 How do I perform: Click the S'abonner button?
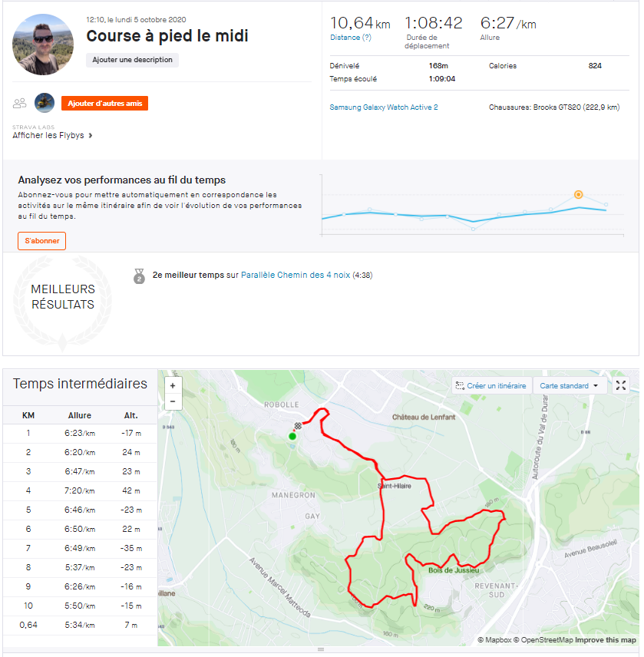click(42, 241)
